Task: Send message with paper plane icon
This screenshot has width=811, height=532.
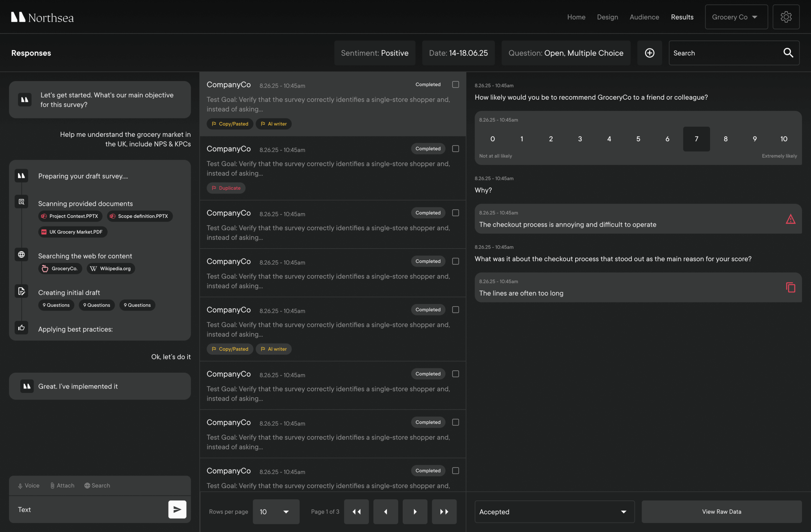Action: pos(177,509)
